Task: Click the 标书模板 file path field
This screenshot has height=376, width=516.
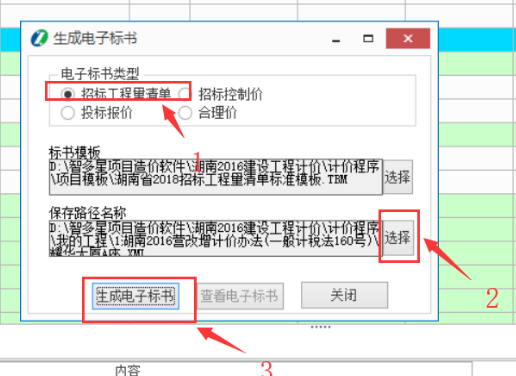Action: pyautogui.click(x=216, y=177)
